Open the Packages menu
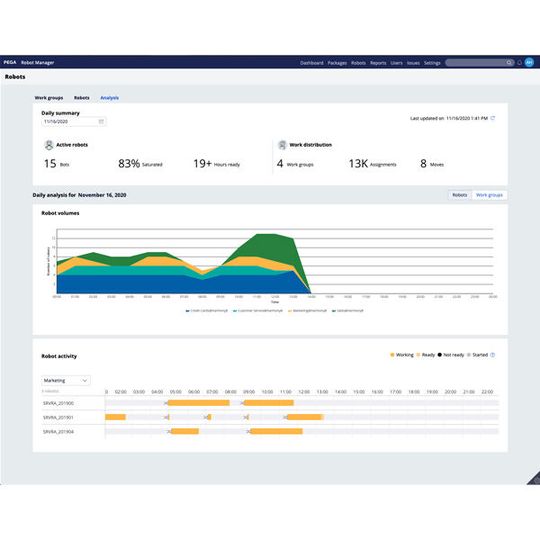Viewport: 540px width, 540px height. [337, 63]
